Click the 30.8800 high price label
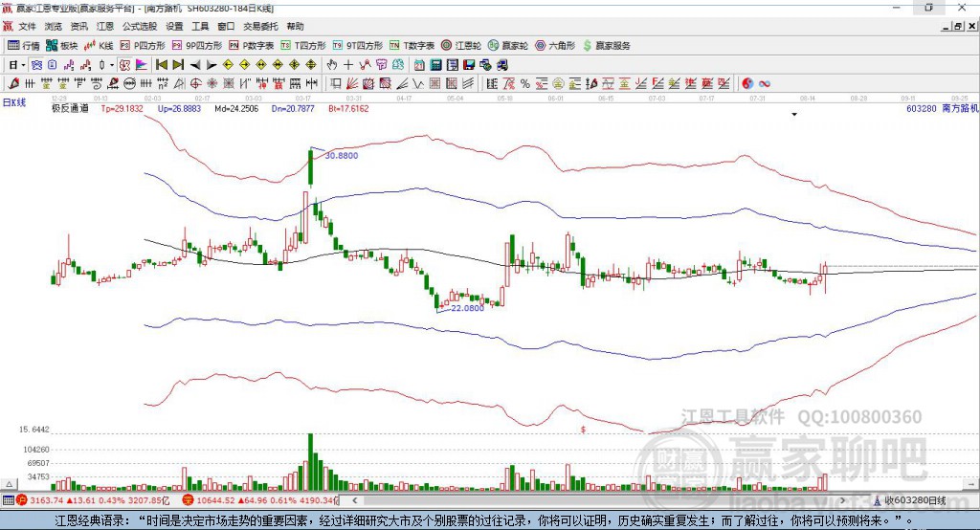Viewport: 980px width, 530px height. point(342,156)
